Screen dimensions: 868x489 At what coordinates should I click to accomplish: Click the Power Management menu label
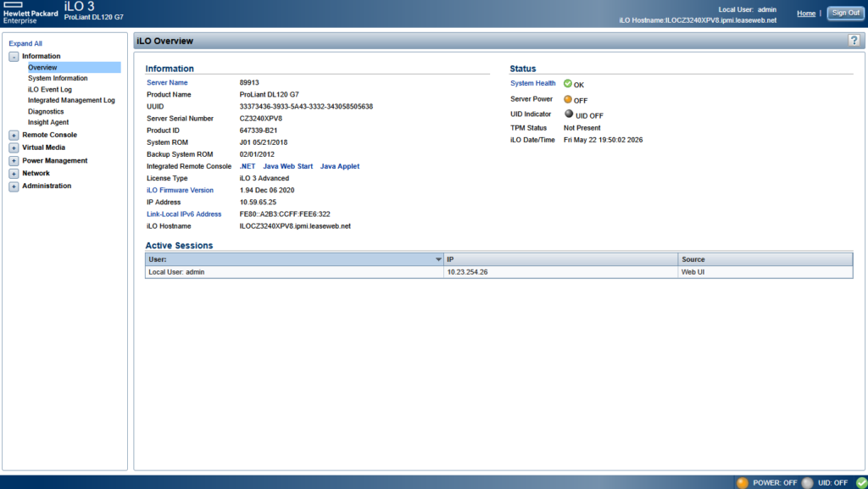point(55,161)
